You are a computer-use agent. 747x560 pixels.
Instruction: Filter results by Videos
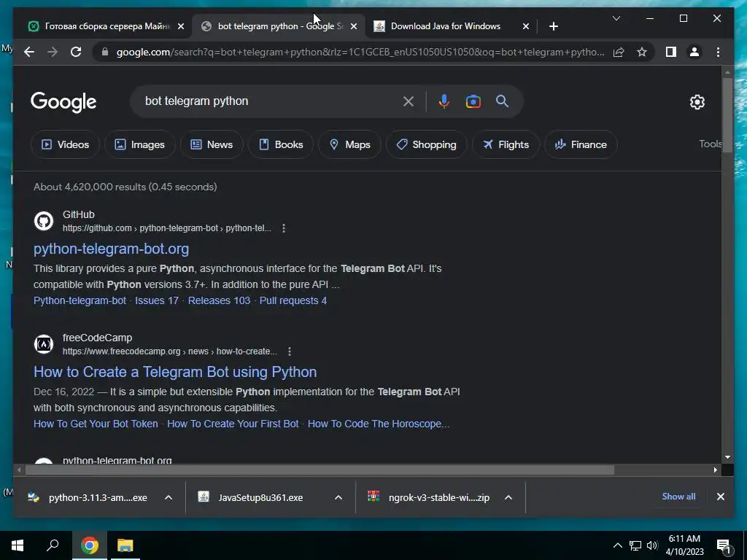[x=65, y=144]
